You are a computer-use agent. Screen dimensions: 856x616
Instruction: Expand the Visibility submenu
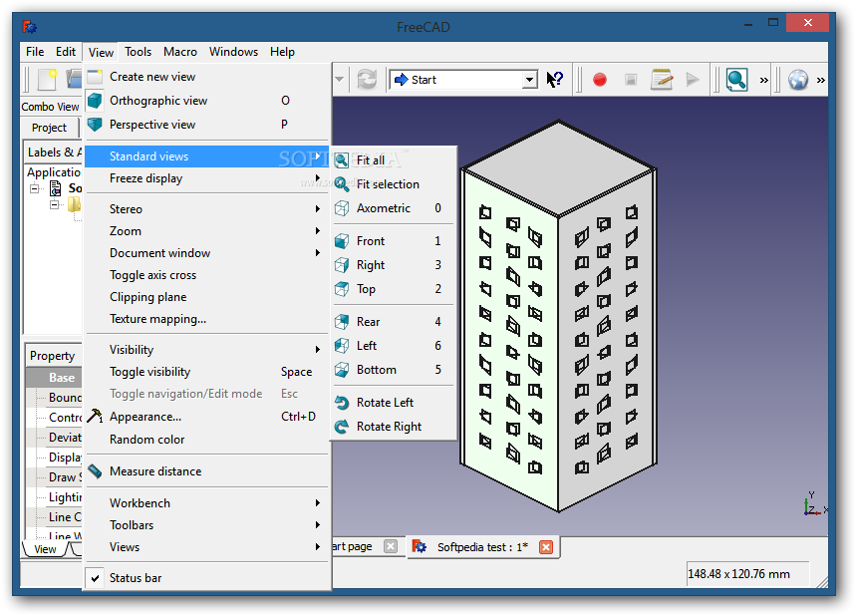[x=207, y=350]
